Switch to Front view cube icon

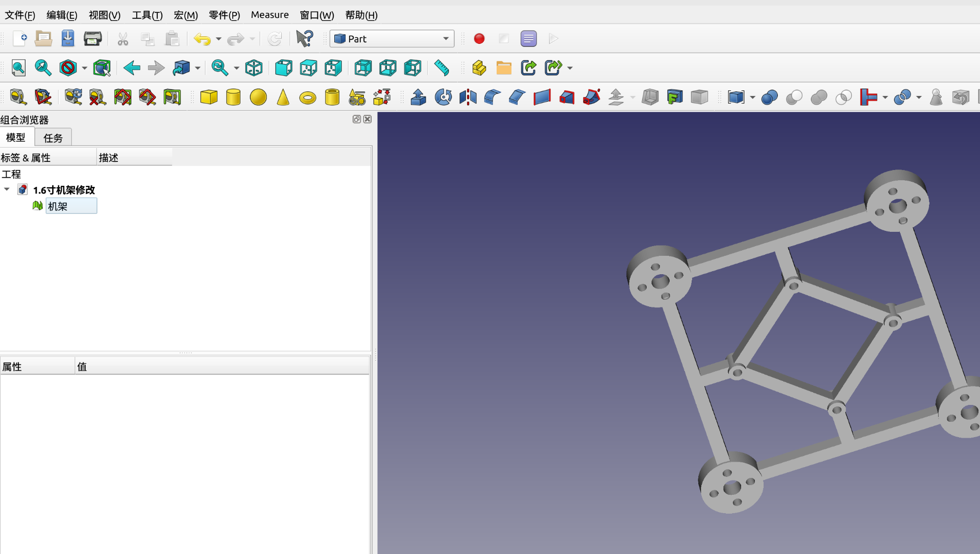(283, 68)
